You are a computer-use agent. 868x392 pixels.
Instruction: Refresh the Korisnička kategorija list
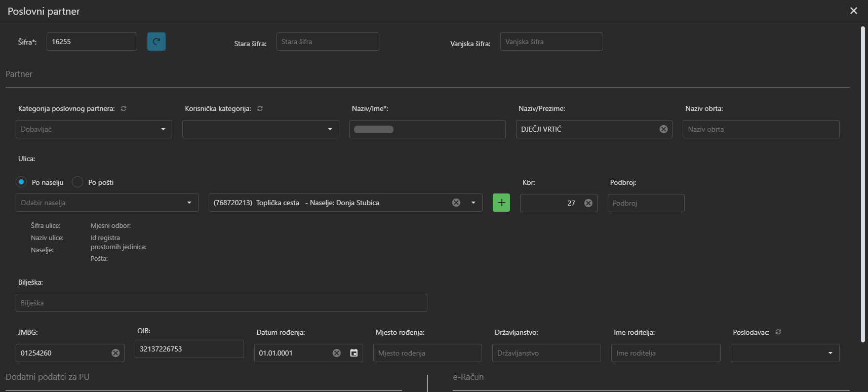[260, 108]
